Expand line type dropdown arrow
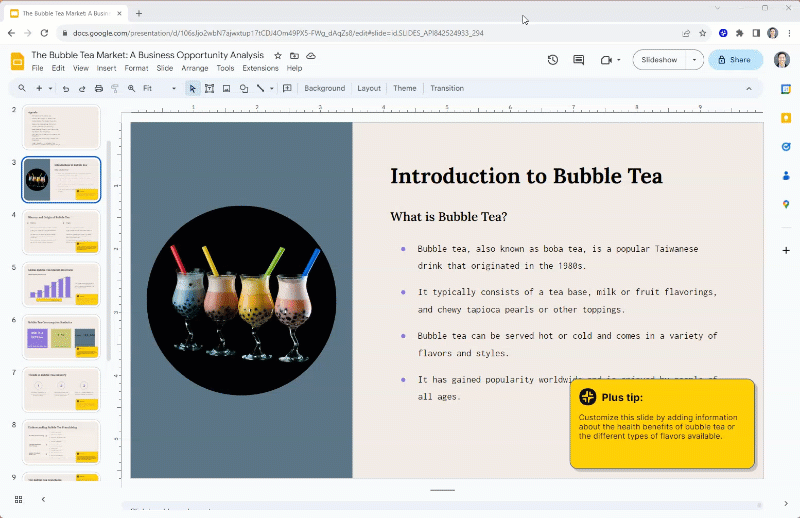Image resolution: width=800 pixels, height=518 pixels. pyautogui.click(x=272, y=88)
